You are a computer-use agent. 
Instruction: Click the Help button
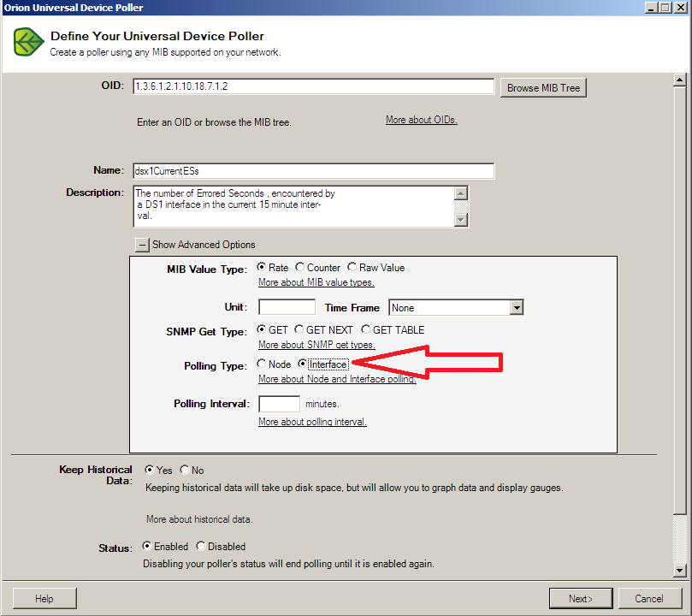[x=44, y=598]
